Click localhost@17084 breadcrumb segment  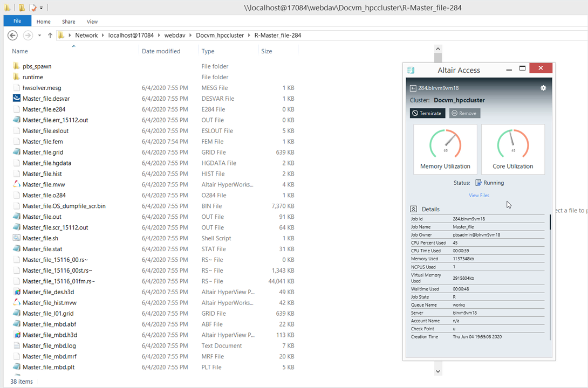tap(131, 35)
